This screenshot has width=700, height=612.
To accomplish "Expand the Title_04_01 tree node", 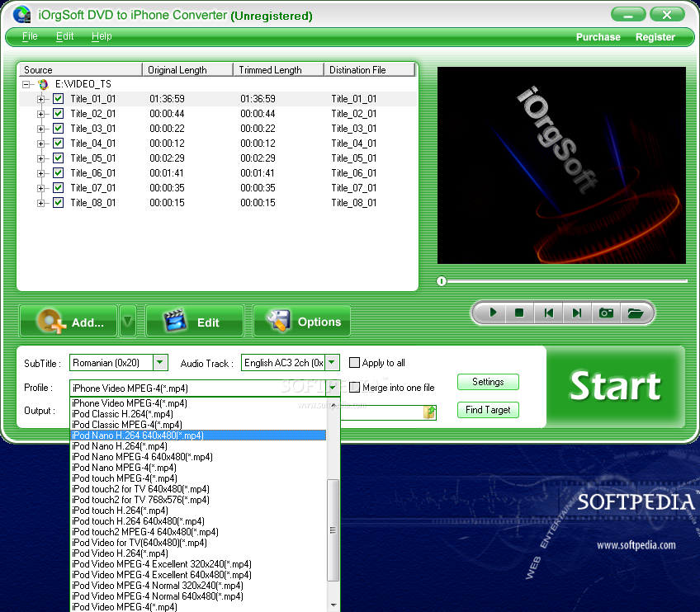I will tap(40, 144).
